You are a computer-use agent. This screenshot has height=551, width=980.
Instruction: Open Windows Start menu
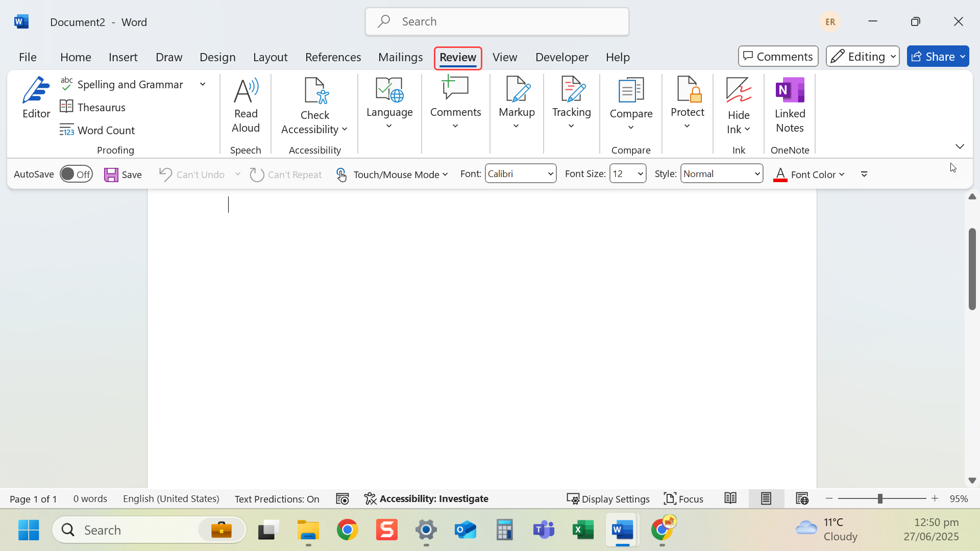point(29,530)
